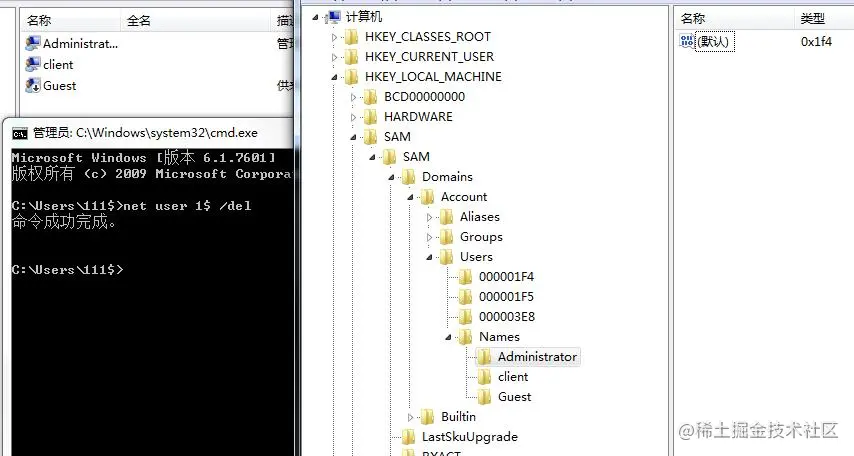Click the (默认) registry value icon

point(687,41)
